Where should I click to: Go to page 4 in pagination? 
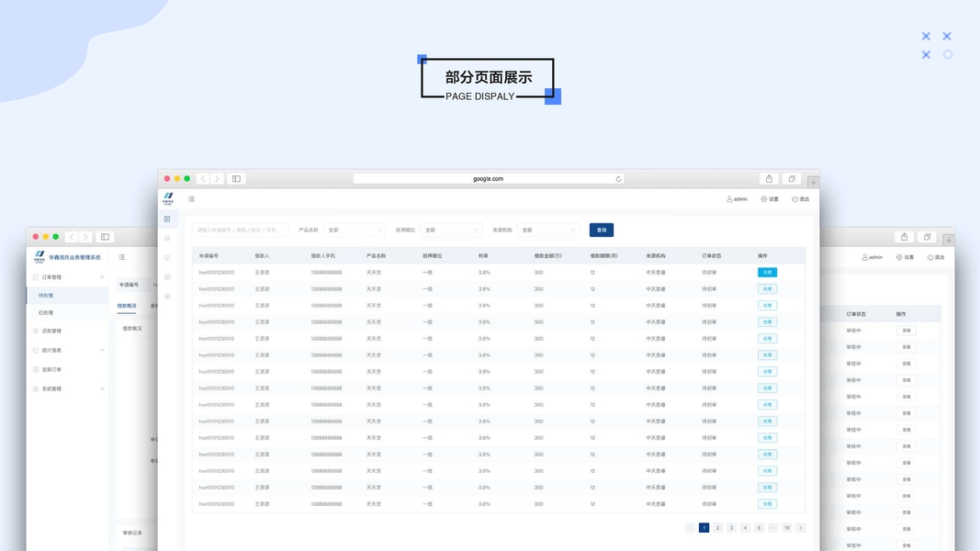pos(745,528)
